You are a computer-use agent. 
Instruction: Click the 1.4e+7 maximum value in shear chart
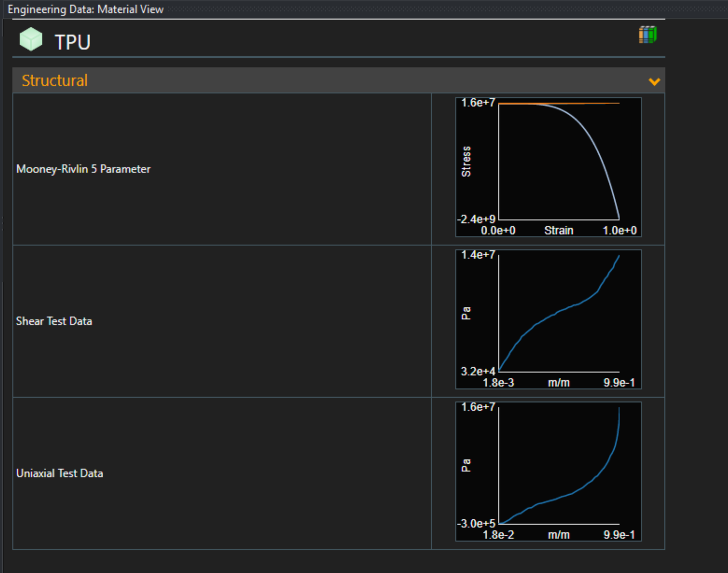(x=478, y=255)
